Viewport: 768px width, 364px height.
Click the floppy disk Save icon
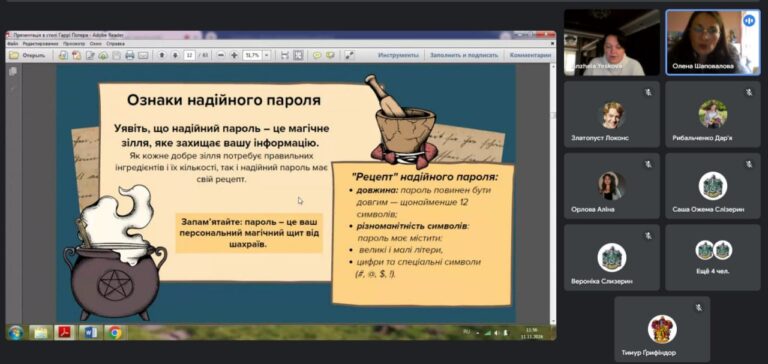point(116,55)
